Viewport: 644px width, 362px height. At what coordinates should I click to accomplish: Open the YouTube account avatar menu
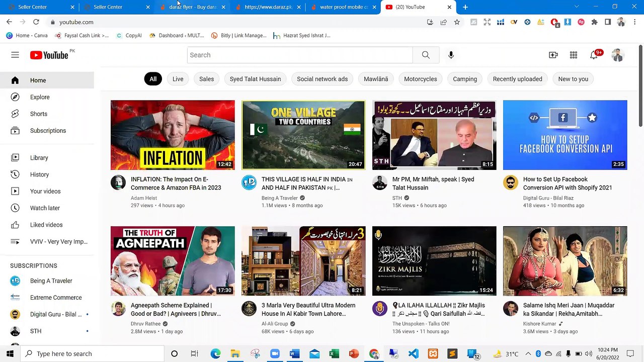[x=617, y=55]
